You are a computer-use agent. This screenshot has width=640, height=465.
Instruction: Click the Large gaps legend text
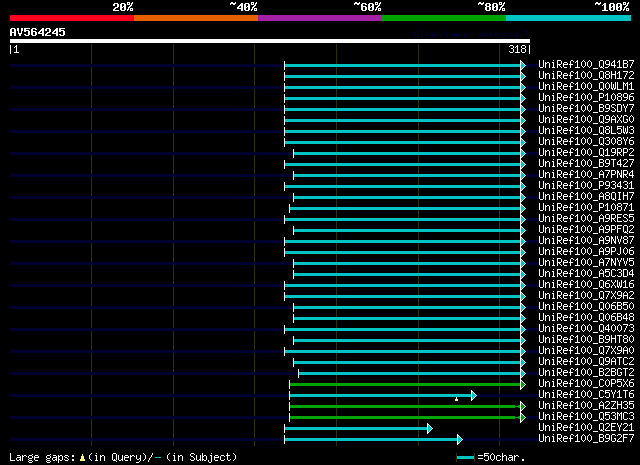coord(42,458)
